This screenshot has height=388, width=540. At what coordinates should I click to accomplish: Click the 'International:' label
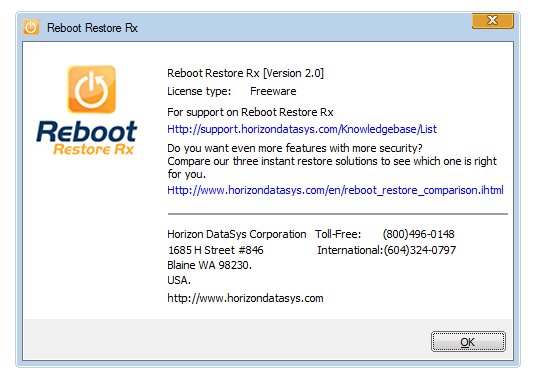[x=350, y=250]
